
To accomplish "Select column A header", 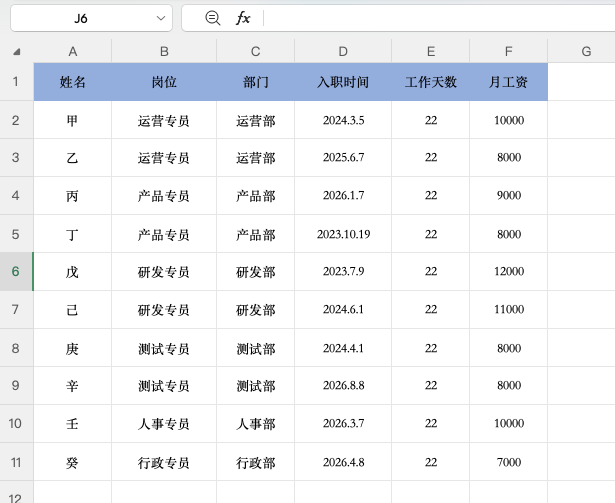I will coord(73,51).
